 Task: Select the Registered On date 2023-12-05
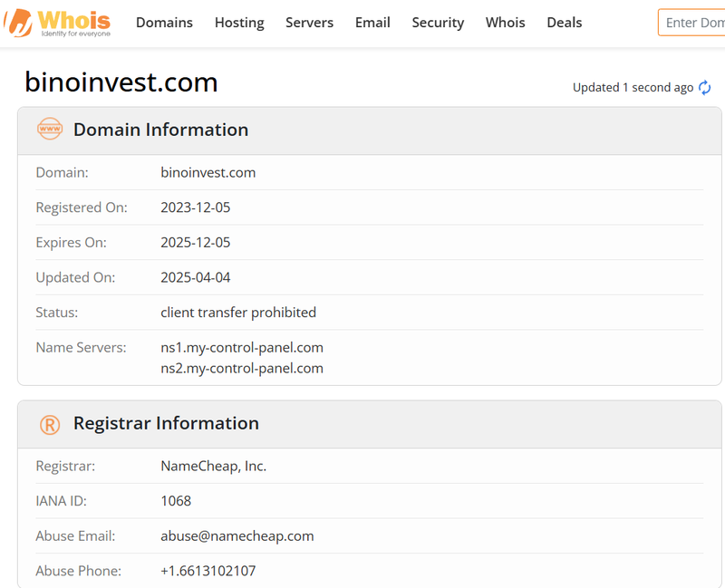pyautogui.click(x=195, y=207)
